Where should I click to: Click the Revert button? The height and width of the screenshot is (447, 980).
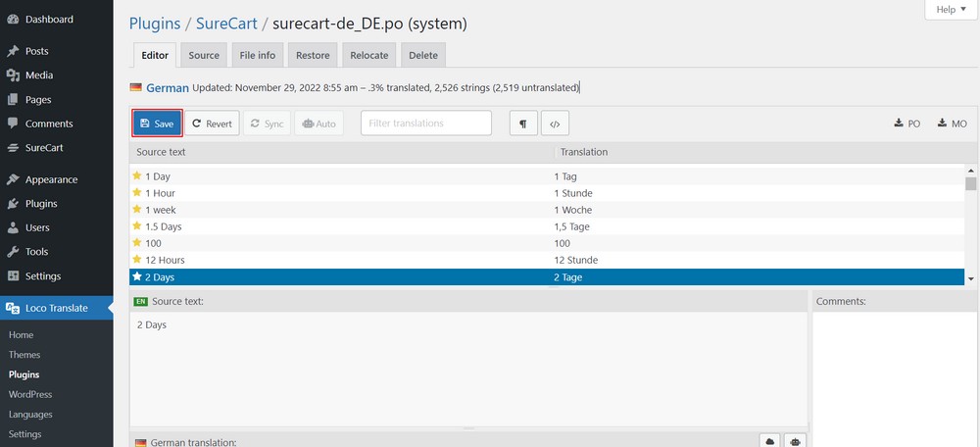coord(212,124)
